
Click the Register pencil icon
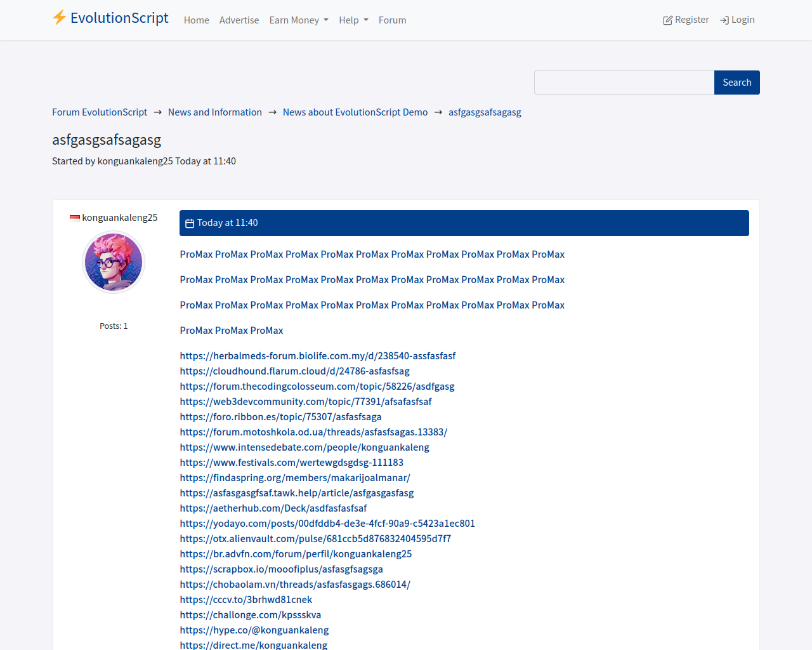667,20
